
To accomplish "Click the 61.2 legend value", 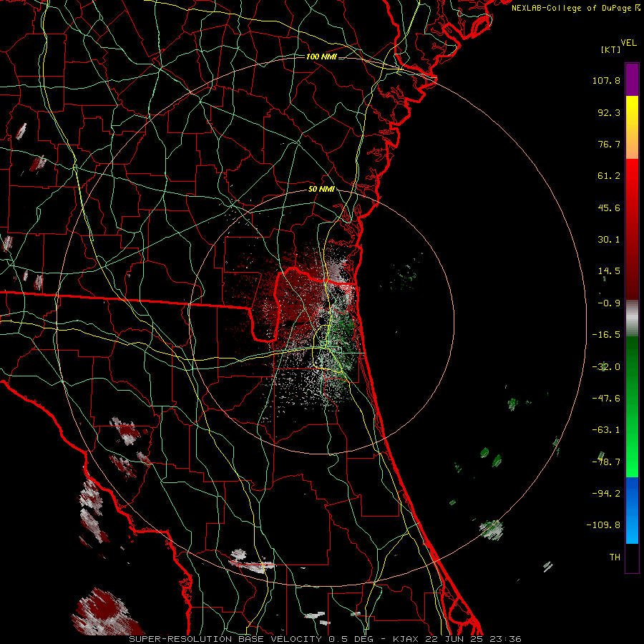I will [609, 176].
